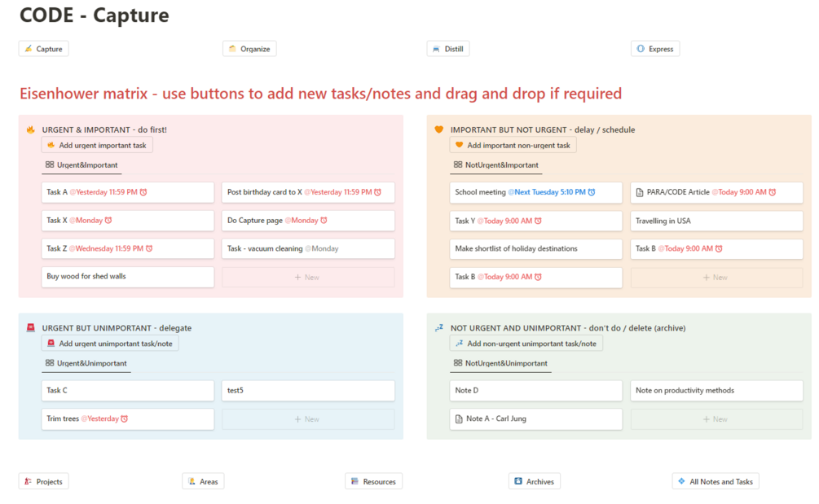This screenshot has width=819, height=504.
Task: Click the zzz icon beside NOT URGENT AND UNIMPORTANT
Action: pos(438,328)
